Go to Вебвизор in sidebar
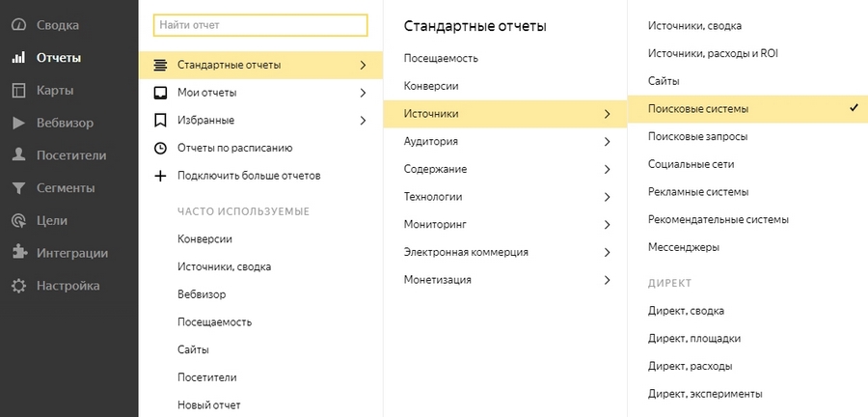 [65, 123]
